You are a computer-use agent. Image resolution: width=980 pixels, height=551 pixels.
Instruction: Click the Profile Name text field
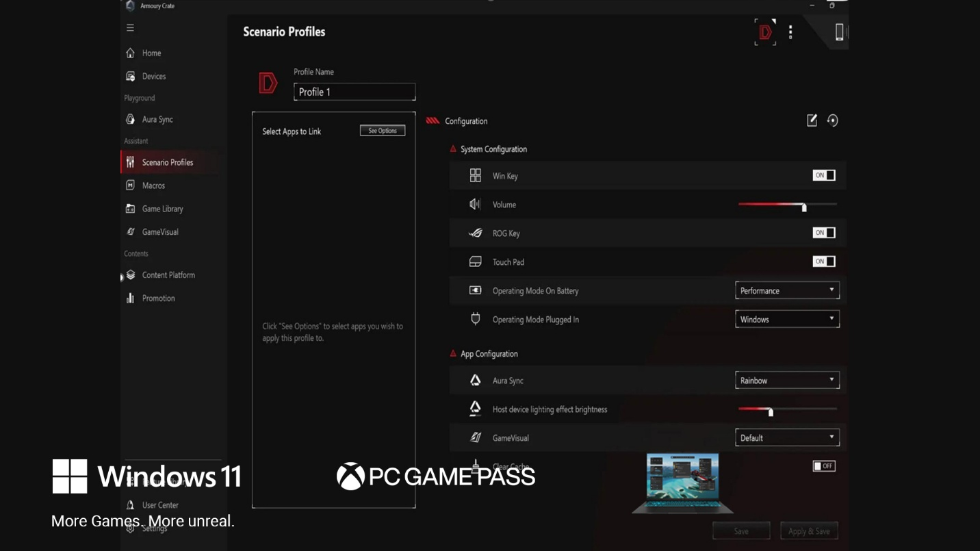[x=354, y=92]
